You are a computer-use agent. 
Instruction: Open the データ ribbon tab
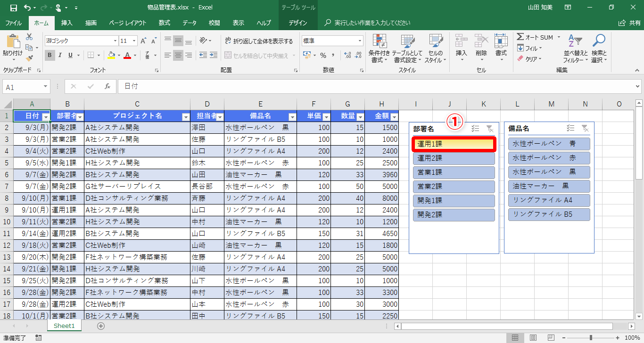190,23
